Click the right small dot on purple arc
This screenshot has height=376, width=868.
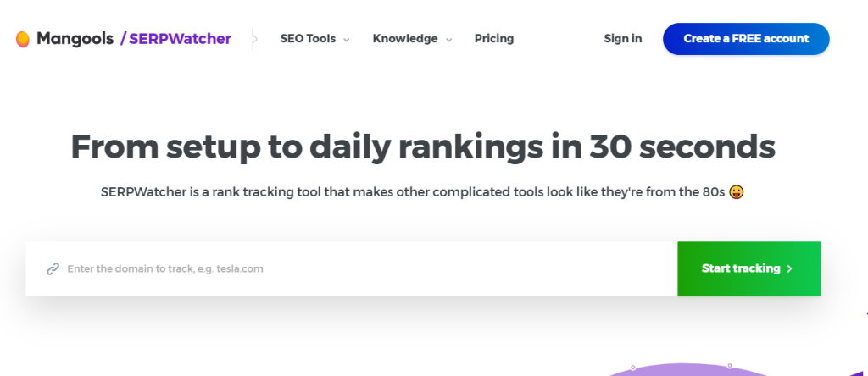pos(730,366)
